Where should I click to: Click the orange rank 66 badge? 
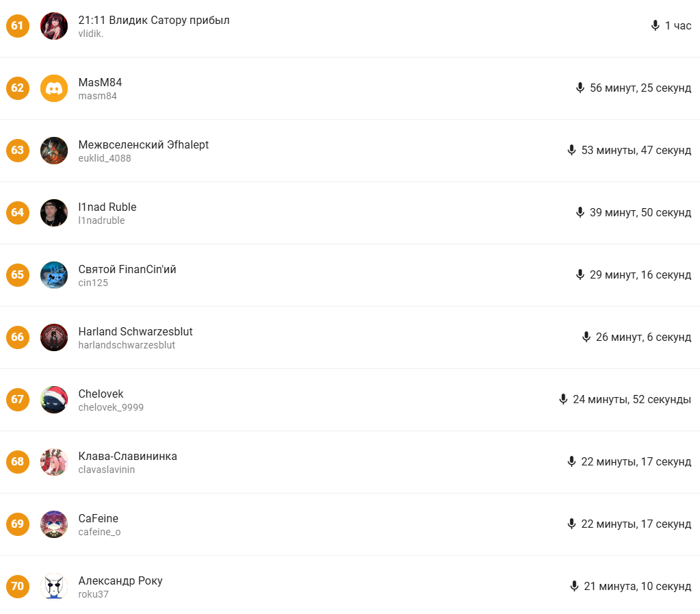coord(17,337)
